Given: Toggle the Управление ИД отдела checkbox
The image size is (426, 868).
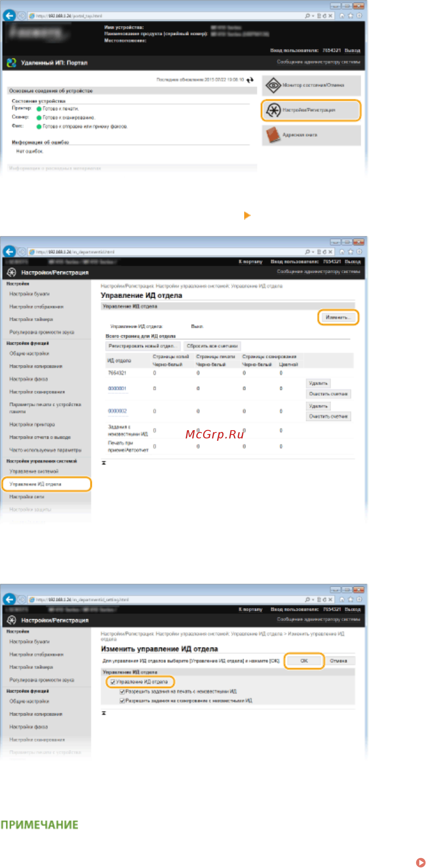Looking at the screenshot, I should click(x=113, y=682).
